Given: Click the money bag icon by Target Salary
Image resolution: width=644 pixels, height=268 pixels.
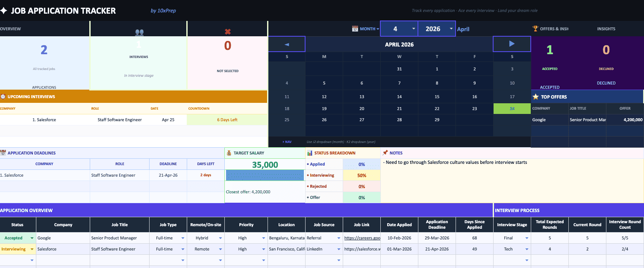Looking at the screenshot, I should [x=229, y=153].
